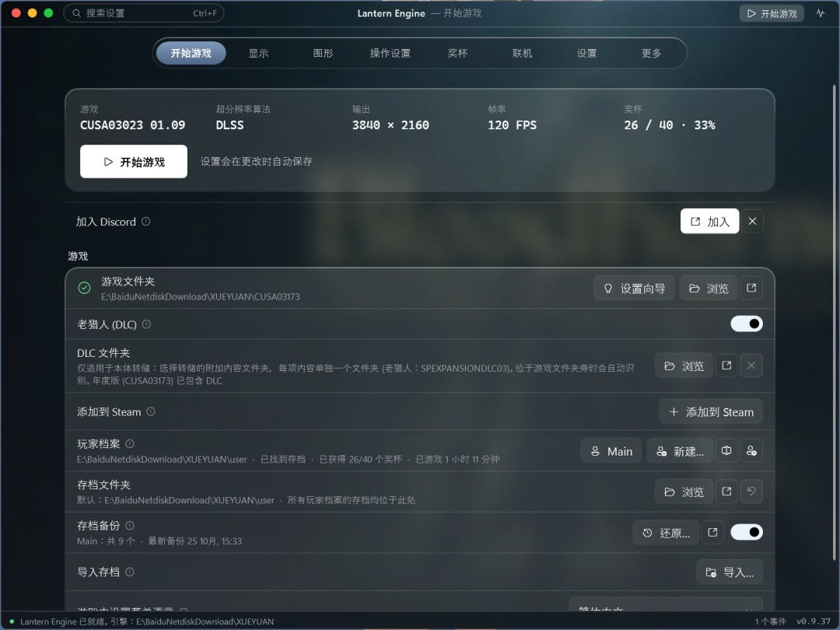Switch to the 显示 tab

(258, 53)
